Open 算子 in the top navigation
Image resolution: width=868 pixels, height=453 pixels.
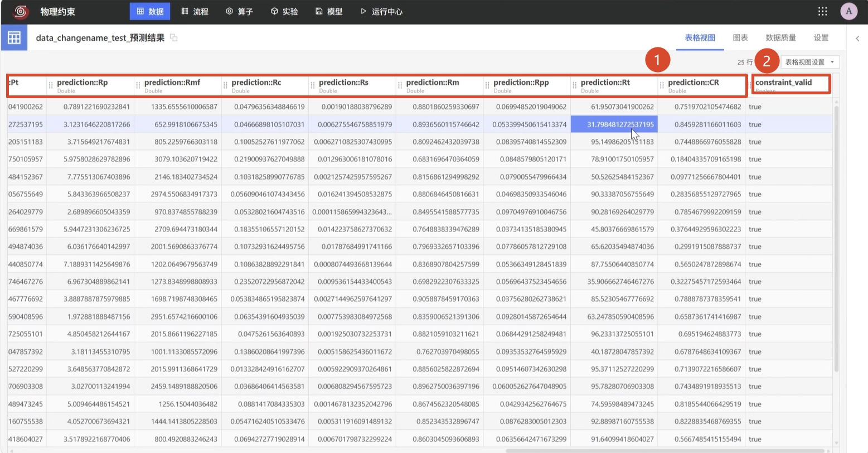coord(239,12)
